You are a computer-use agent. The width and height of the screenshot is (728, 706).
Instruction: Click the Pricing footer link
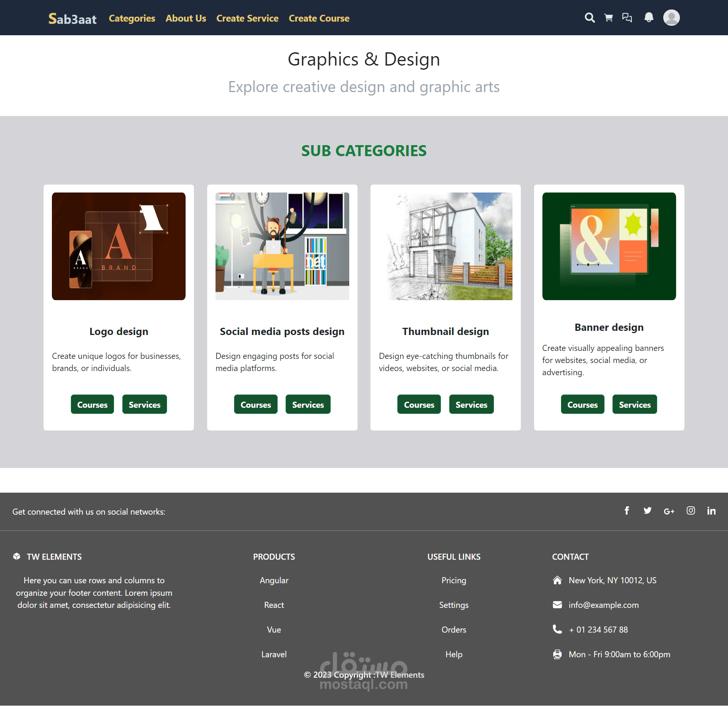pos(453,580)
